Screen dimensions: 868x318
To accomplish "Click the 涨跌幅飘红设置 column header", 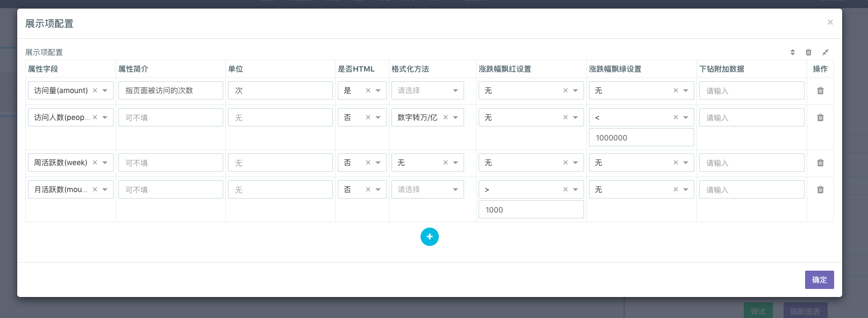I will coord(505,69).
